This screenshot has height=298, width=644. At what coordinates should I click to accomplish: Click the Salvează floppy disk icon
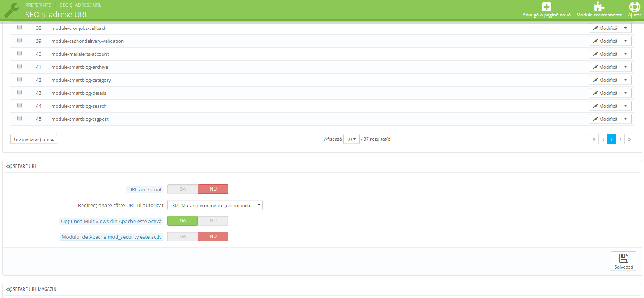624,258
